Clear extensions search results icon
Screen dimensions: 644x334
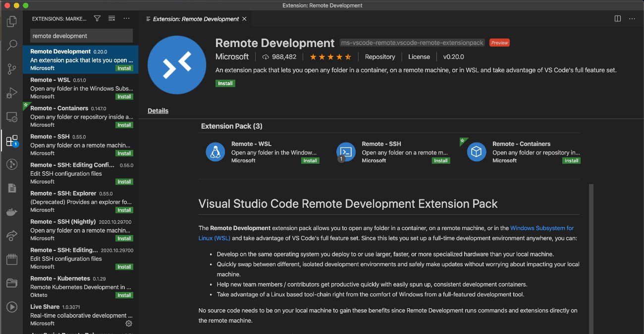coord(111,19)
